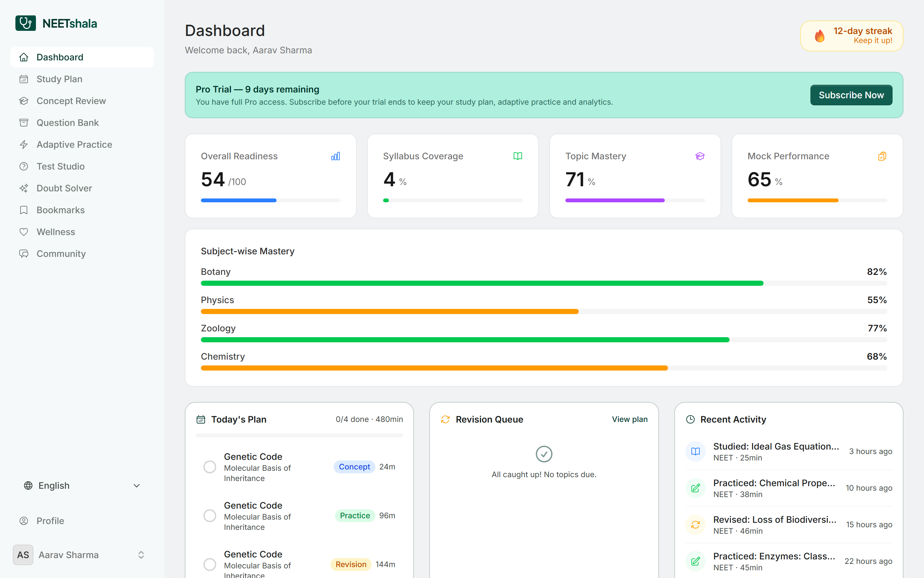Open the Study Plan page
The width and height of the screenshot is (924, 578).
coord(82,79)
